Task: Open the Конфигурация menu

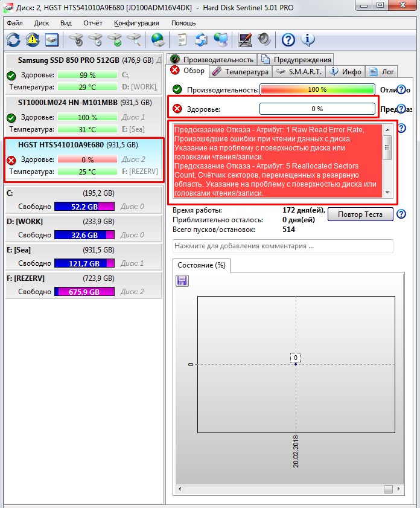Action: point(136,23)
